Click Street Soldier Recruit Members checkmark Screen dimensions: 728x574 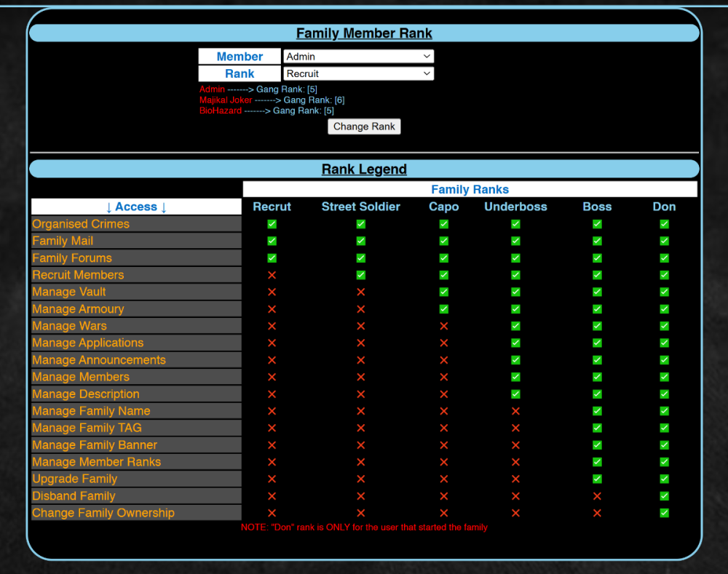(x=360, y=275)
